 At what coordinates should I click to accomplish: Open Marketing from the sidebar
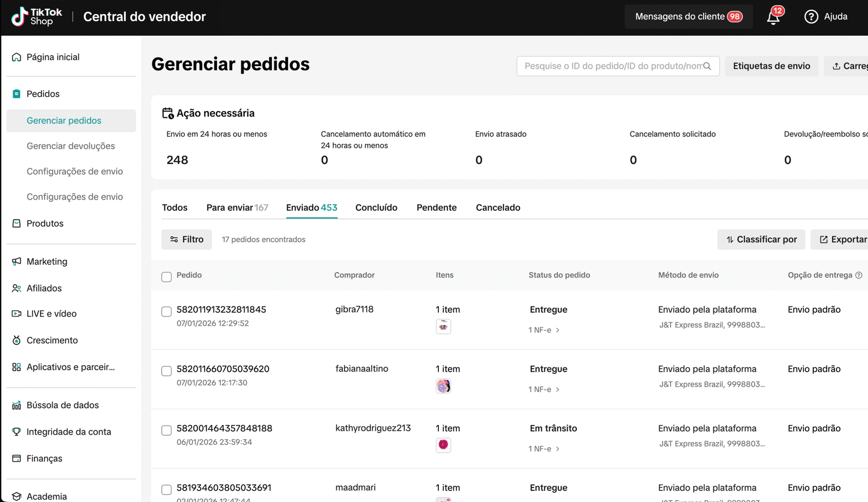coord(47,261)
